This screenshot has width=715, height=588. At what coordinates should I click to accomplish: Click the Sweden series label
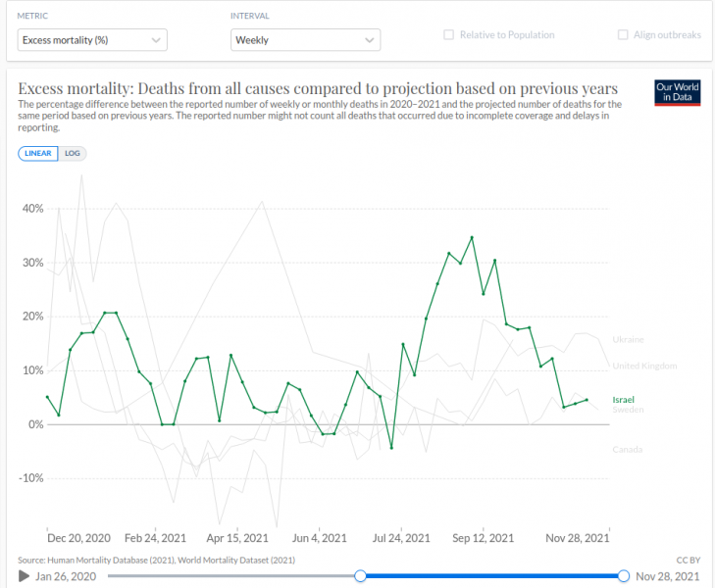coord(628,410)
